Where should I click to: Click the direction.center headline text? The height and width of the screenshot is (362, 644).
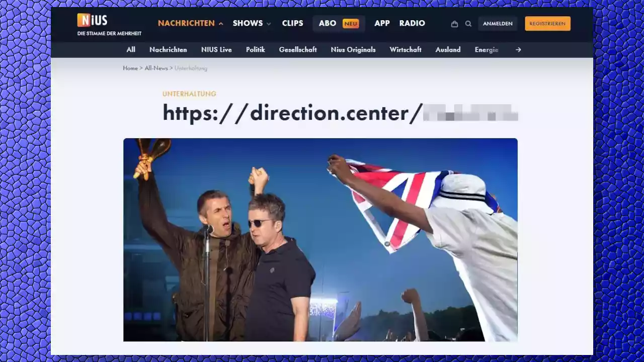[340, 113]
